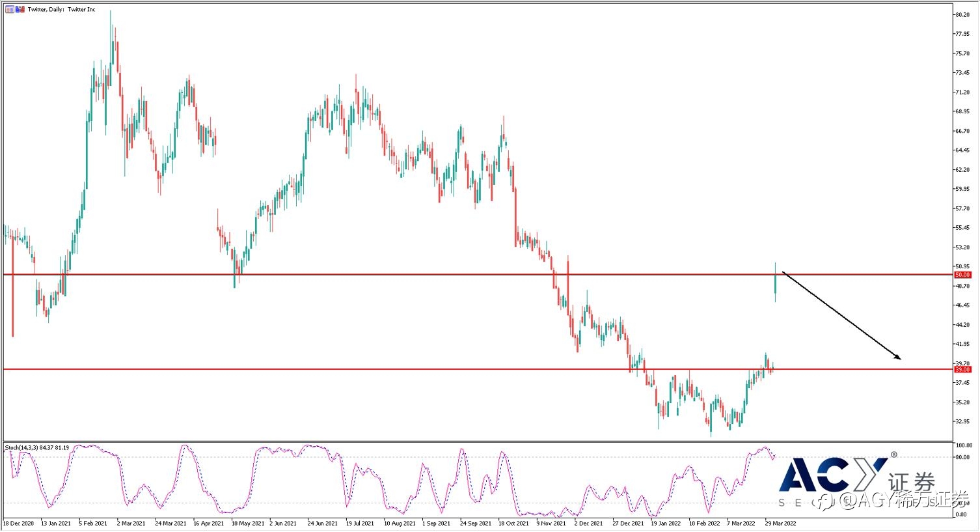Click the 37.45 price scale value

[x=962, y=383]
